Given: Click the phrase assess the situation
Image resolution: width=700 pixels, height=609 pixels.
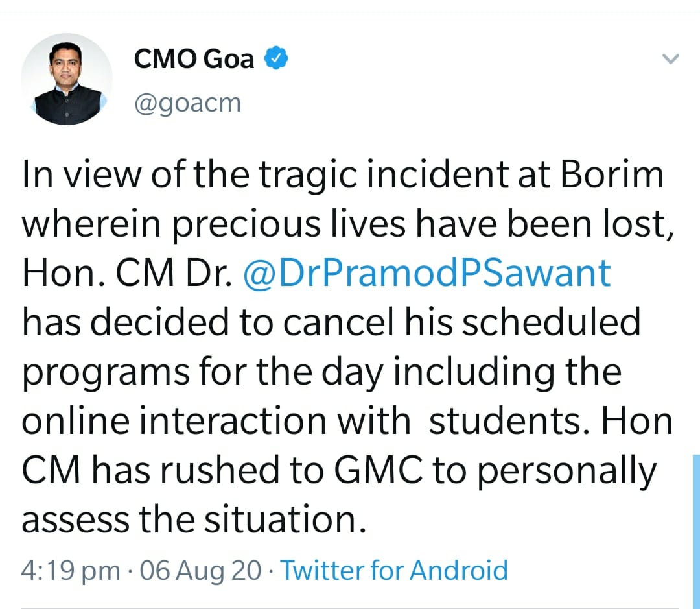Looking at the screenshot, I should point(189,519).
